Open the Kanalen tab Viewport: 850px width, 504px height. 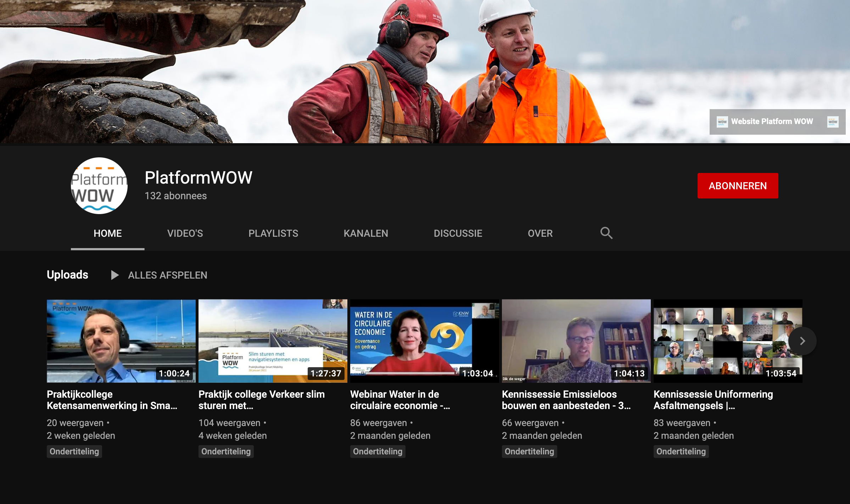[366, 233]
